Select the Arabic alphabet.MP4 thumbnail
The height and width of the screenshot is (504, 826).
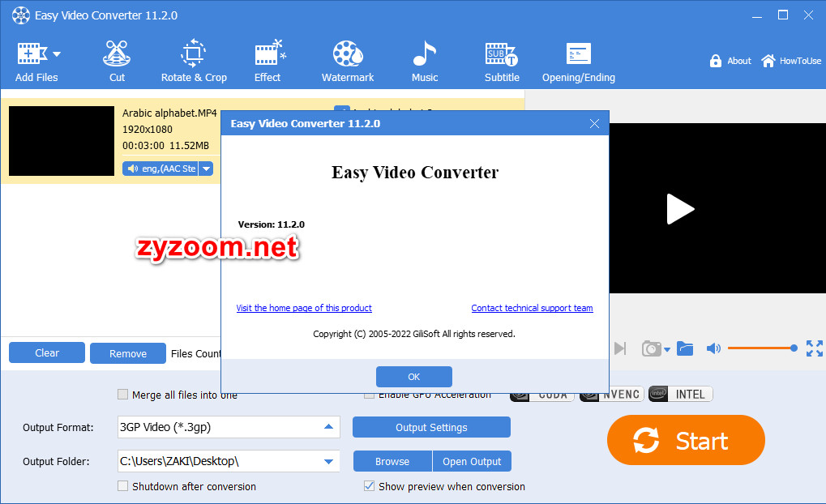tap(62, 141)
